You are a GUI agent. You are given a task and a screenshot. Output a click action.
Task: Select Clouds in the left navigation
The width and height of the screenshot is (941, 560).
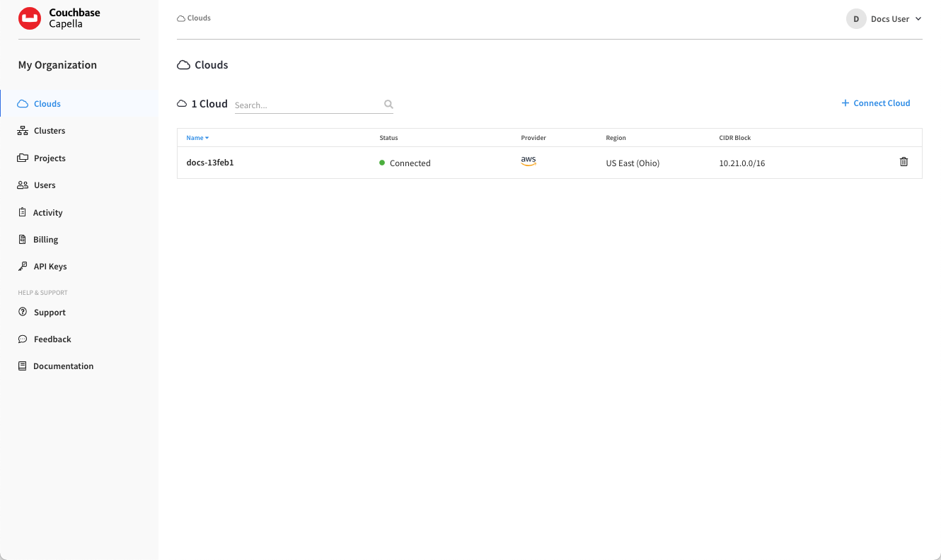pos(48,103)
